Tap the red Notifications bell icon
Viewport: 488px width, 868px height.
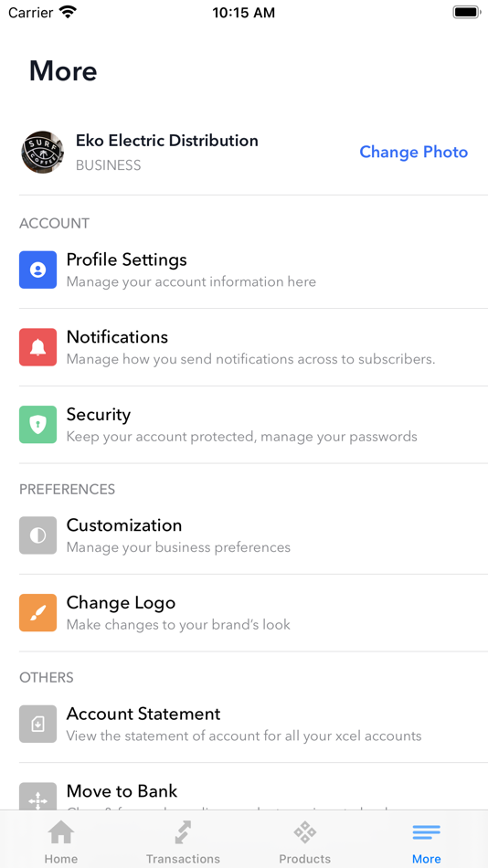(37, 347)
